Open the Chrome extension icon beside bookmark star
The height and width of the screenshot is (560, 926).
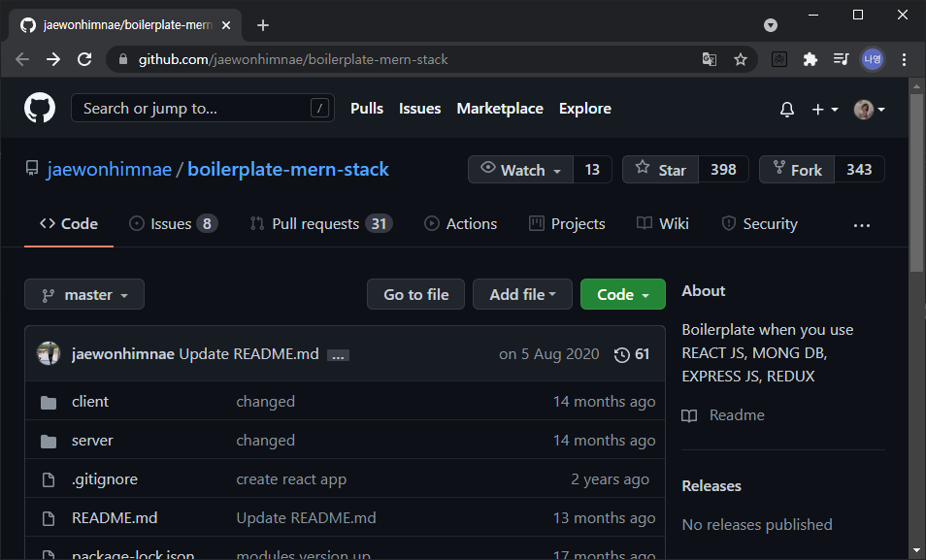click(779, 59)
